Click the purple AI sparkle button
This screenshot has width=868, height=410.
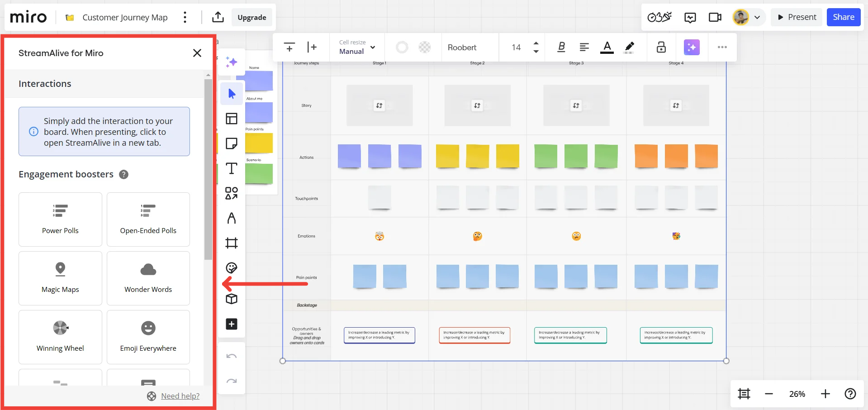[x=692, y=47]
